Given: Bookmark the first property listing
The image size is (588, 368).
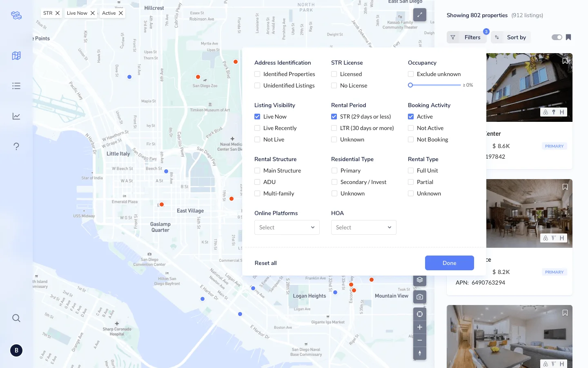Looking at the screenshot, I should coord(565,61).
